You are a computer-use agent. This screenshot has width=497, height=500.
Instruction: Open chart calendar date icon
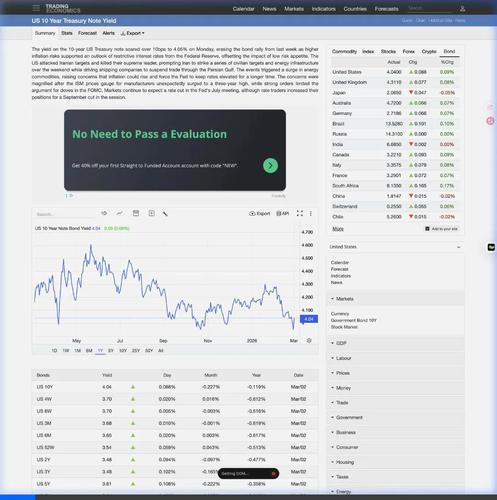tap(136, 213)
